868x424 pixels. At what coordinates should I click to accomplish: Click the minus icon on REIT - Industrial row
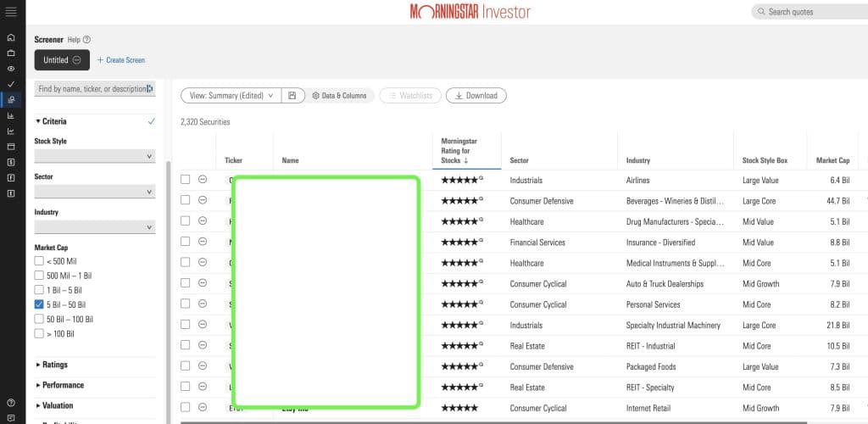click(203, 345)
